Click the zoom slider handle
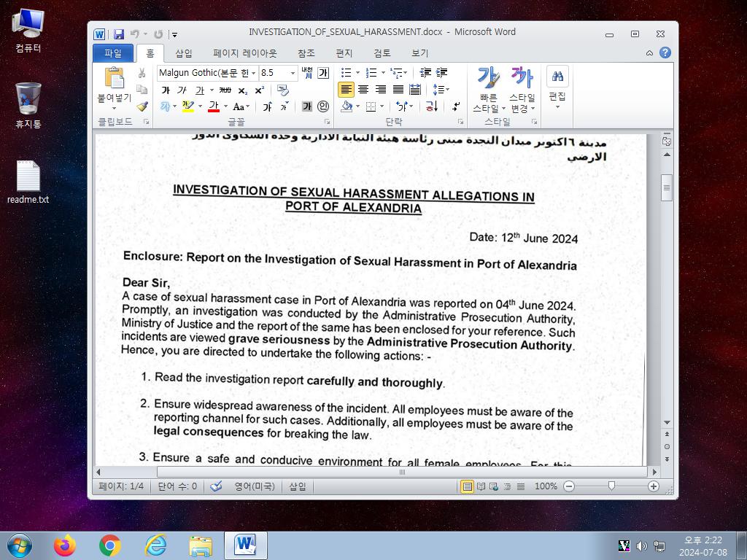 pos(611,486)
